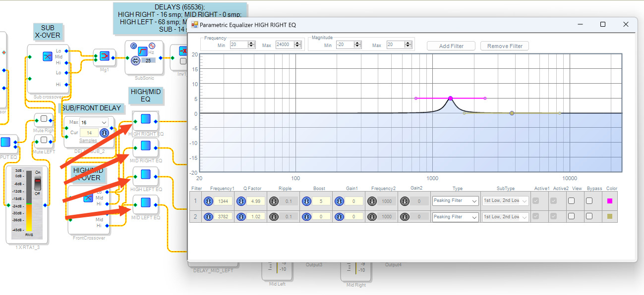Image resolution: width=644 pixels, height=295 pixels.
Task: Click filter 1 Ripple adjust knob
Action: (274, 201)
